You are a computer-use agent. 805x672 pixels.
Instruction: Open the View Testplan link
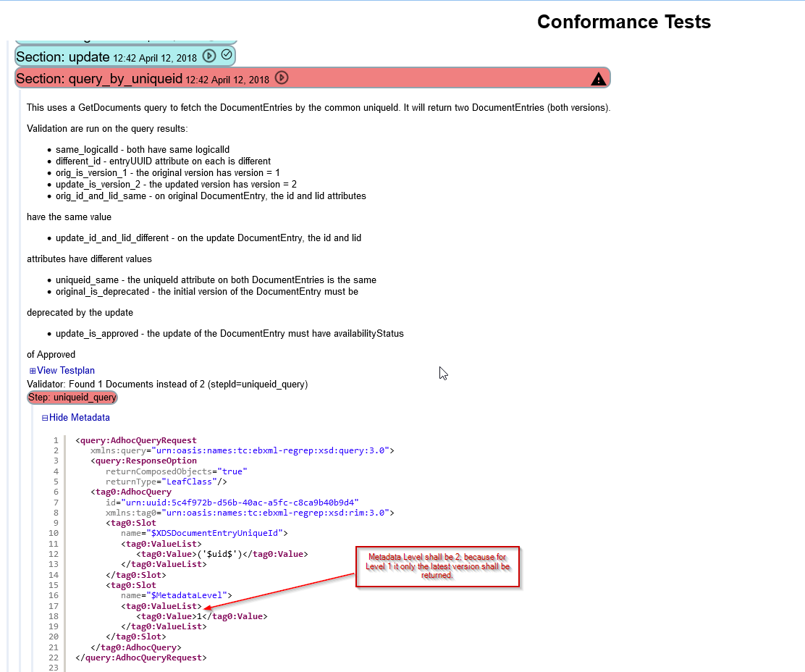pyautogui.click(x=65, y=370)
